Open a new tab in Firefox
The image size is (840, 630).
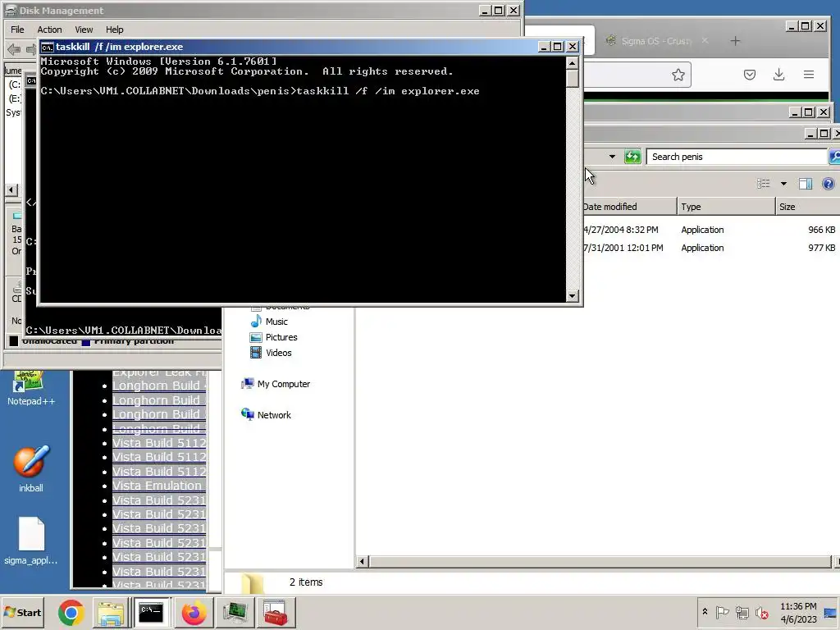tap(735, 41)
